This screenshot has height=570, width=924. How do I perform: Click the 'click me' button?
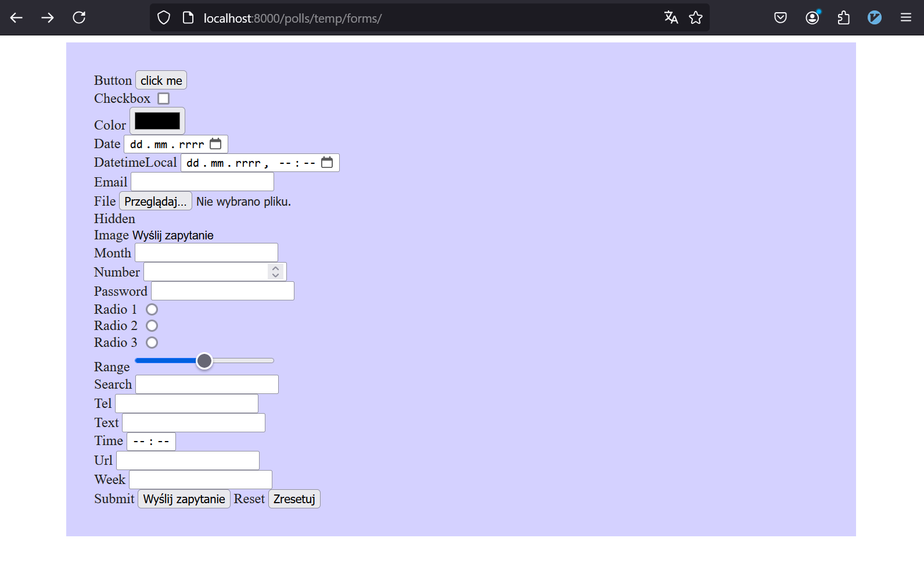coord(161,80)
